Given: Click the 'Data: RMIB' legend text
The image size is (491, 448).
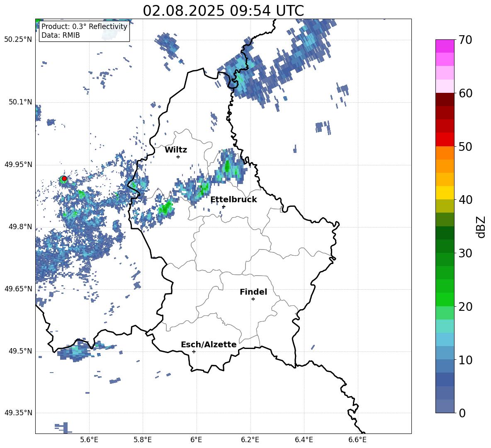Looking at the screenshot, I should point(61,35).
